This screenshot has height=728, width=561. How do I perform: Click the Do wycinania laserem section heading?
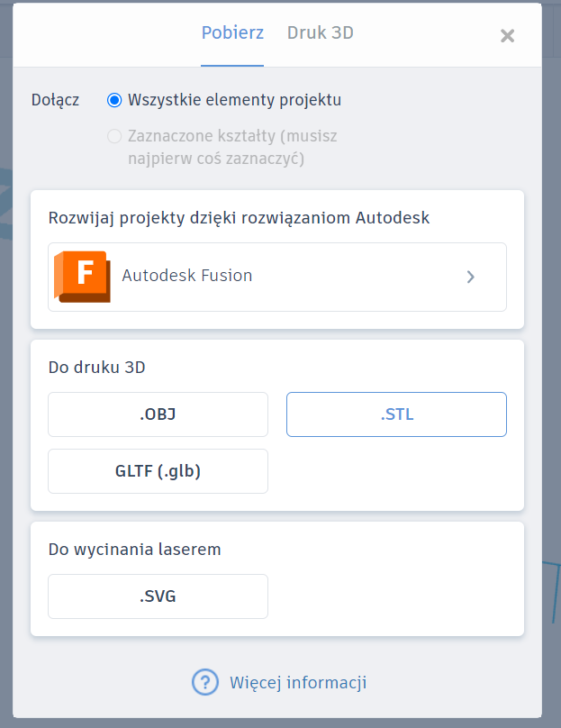pyautogui.click(x=134, y=550)
